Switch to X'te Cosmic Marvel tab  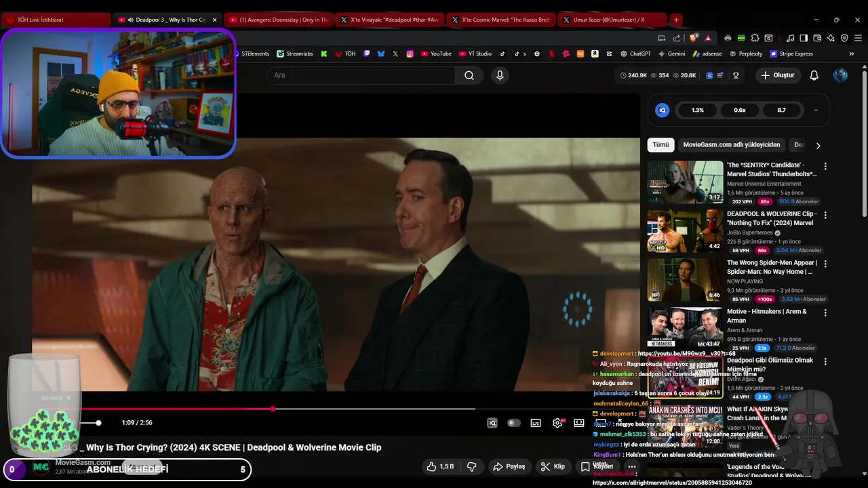[501, 20]
